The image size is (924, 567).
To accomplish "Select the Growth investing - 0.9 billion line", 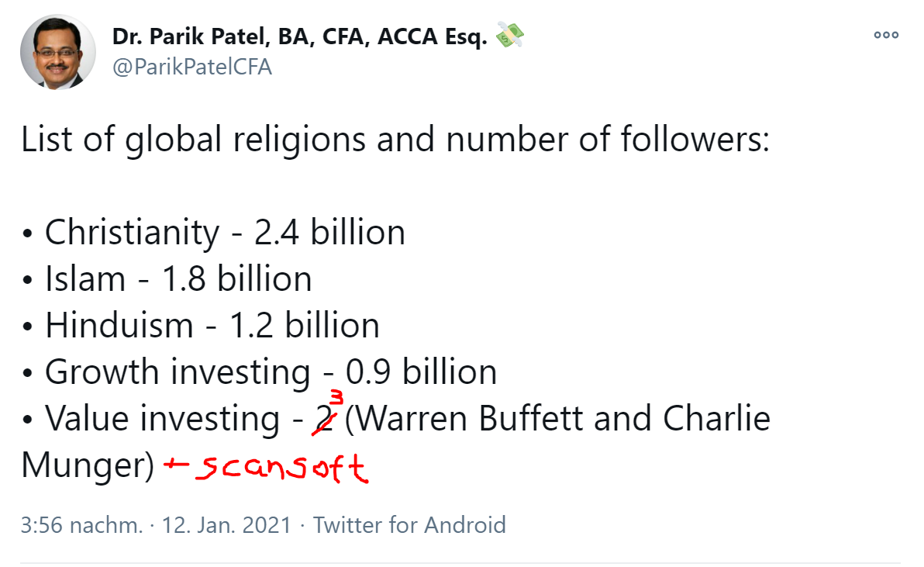I will (x=271, y=372).
